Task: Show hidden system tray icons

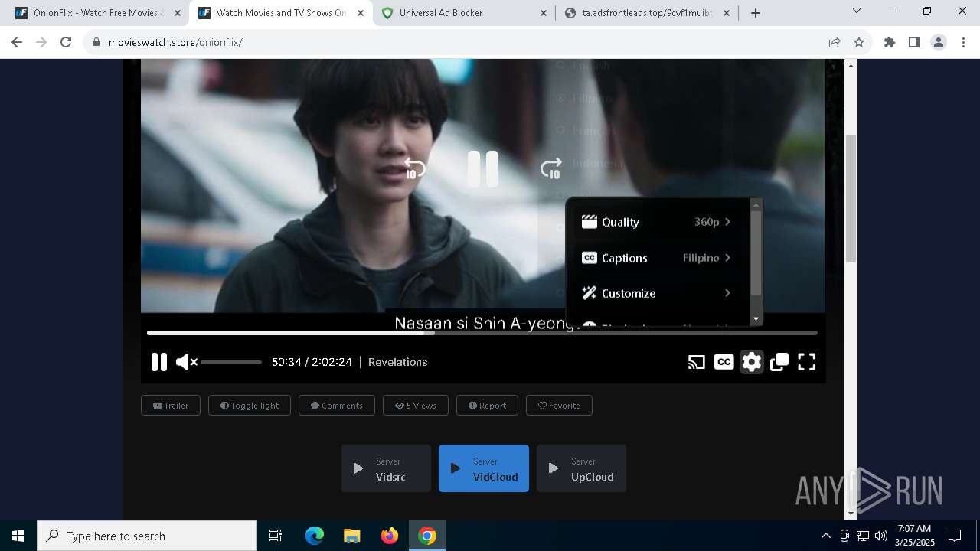Action: tap(825, 536)
